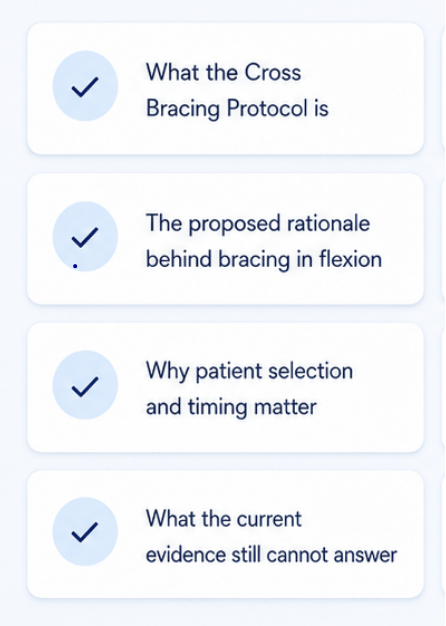Click the phrase 'behind bracing in flexion'
Image resolution: width=446 pixels, height=626 pixels.
(264, 260)
